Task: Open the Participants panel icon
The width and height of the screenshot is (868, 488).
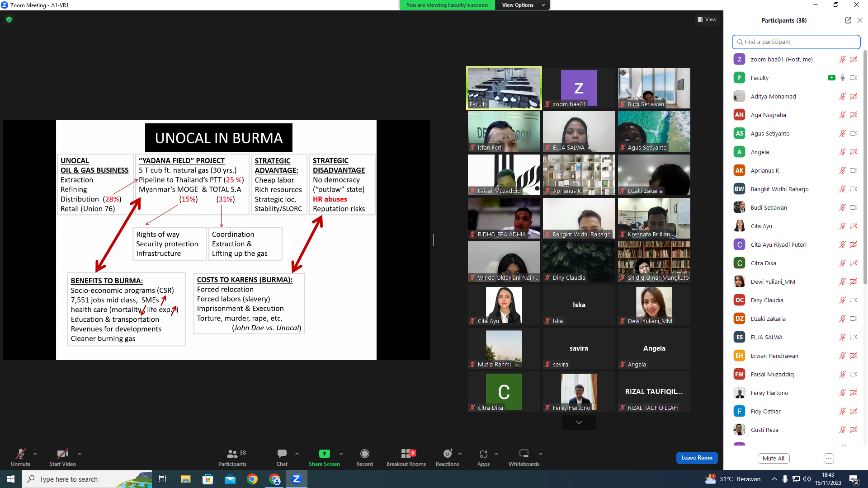Action: coord(232,454)
